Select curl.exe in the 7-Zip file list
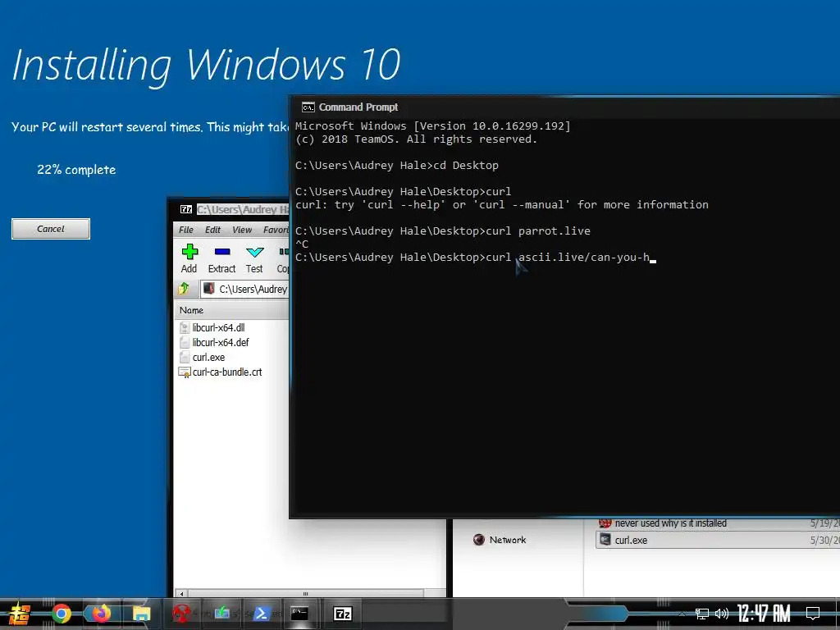This screenshot has width=840, height=630. pos(208,358)
